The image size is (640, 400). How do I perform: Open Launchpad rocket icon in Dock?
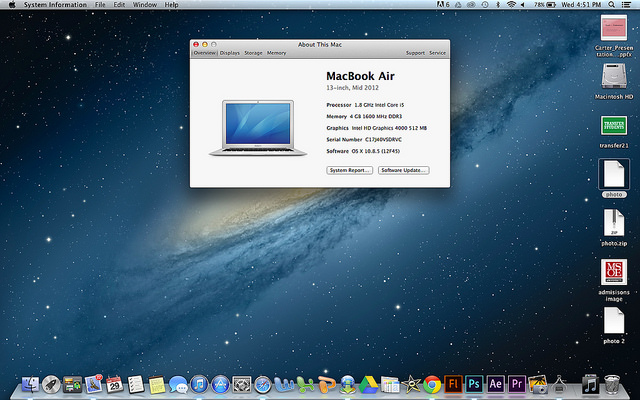pyautogui.click(x=51, y=384)
